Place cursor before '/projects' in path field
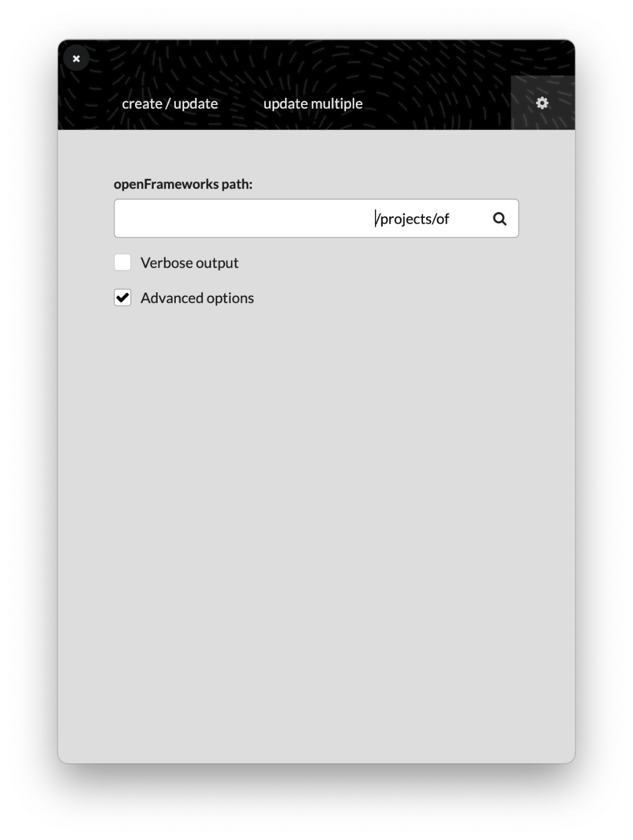Image resolution: width=633 pixels, height=840 pixels. [x=376, y=219]
